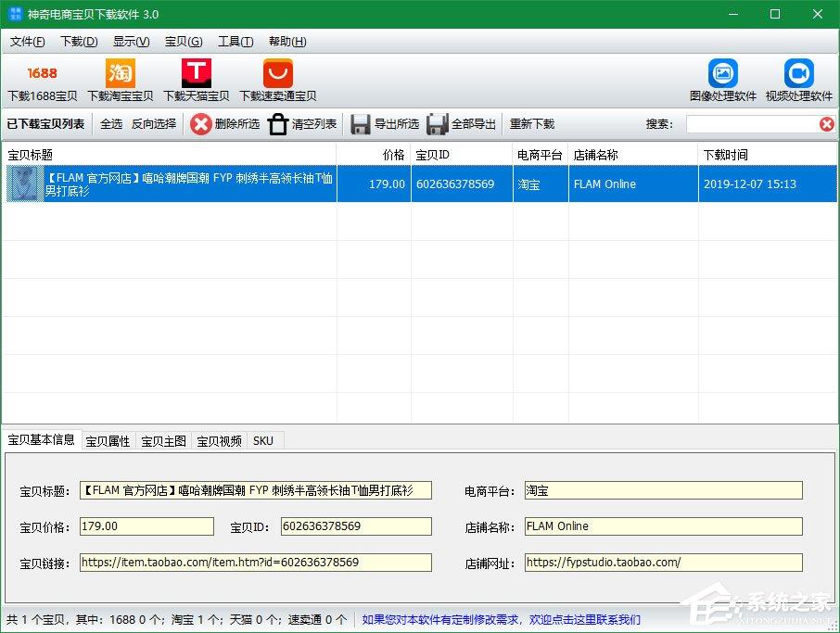Click the Tmall download icon
This screenshot has width=840, height=633.
coord(196,73)
